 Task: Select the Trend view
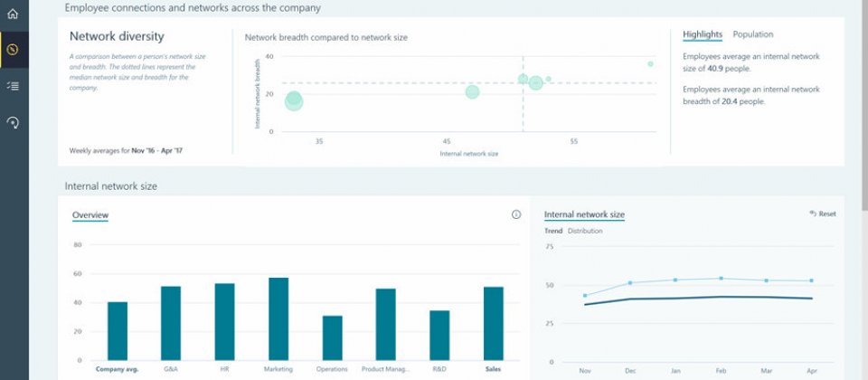(552, 231)
